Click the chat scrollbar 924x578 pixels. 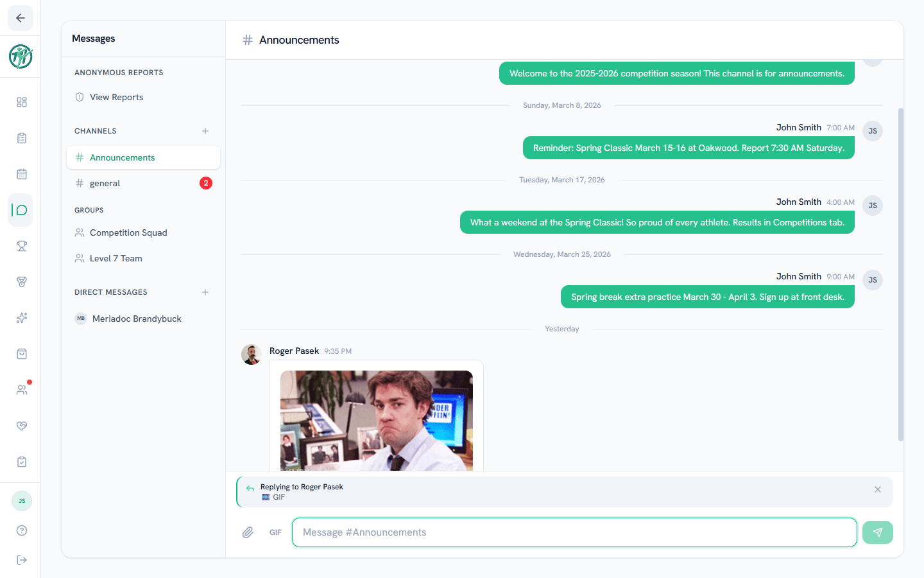[x=900, y=274]
